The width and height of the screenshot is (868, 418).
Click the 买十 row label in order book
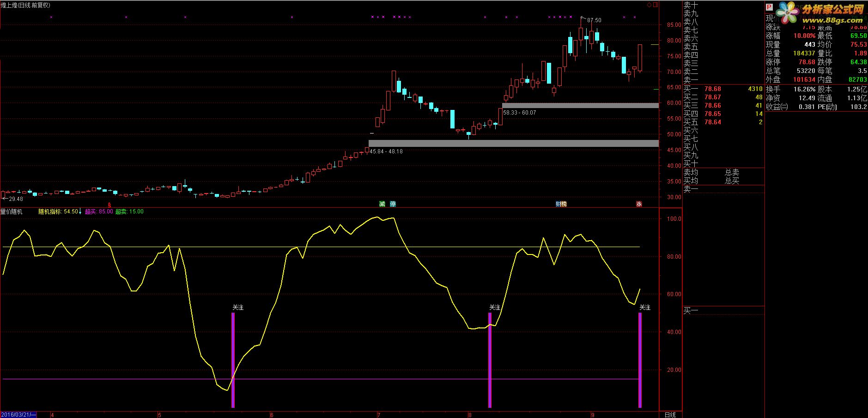(691, 164)
